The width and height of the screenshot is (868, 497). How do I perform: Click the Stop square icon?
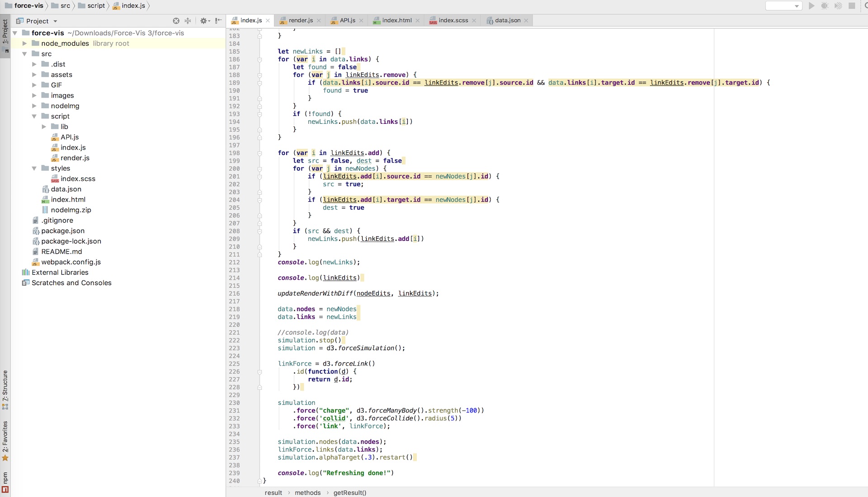(852, 6)
